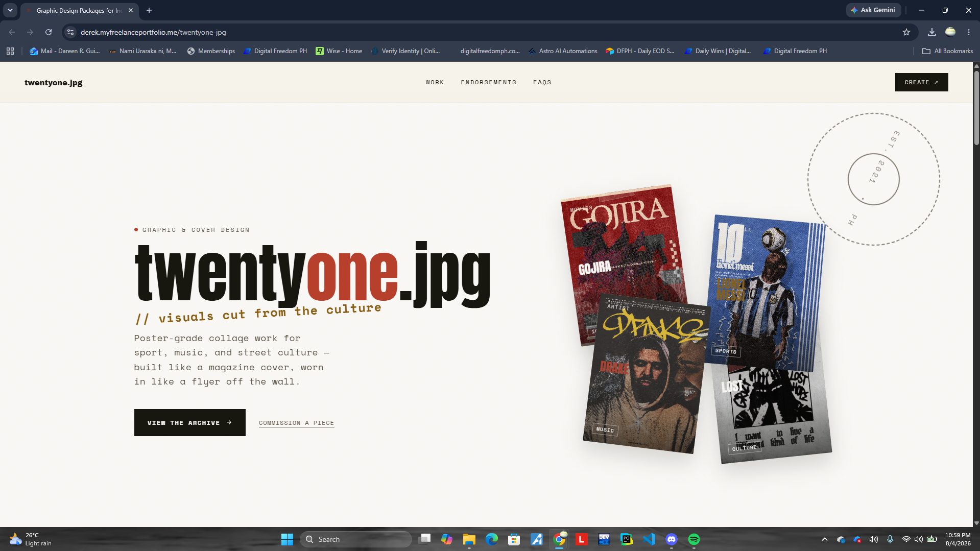Open the red L app on taskbar

[582, 539]
